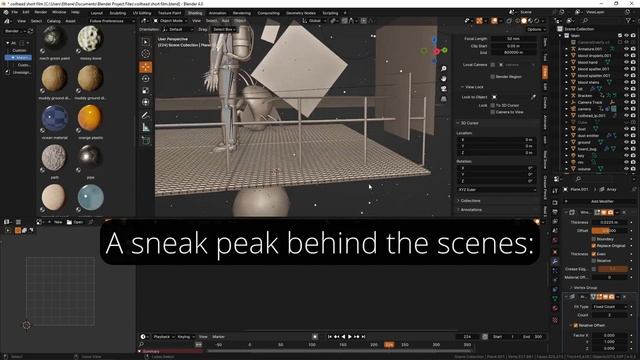The height and width of the screenshot is (360, 640).
Task: Switch to the Sculpting workspace tab
Action: point(118,13)
